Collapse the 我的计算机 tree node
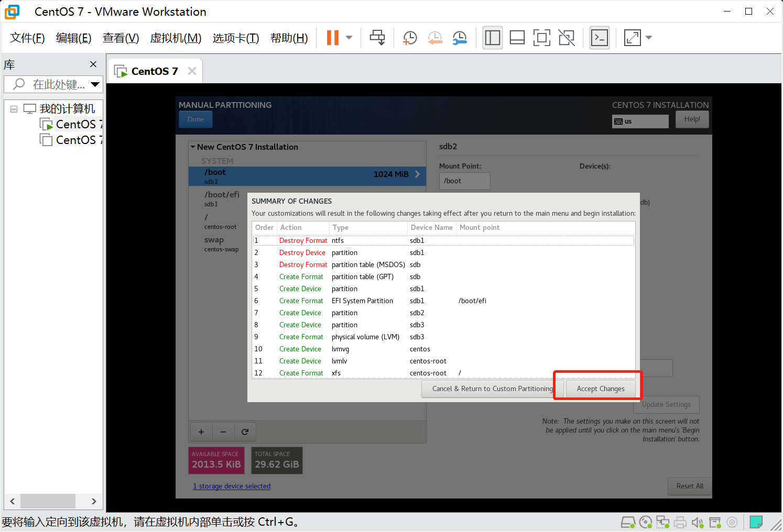This screenshot has height=532, width=783. point(14,109)
